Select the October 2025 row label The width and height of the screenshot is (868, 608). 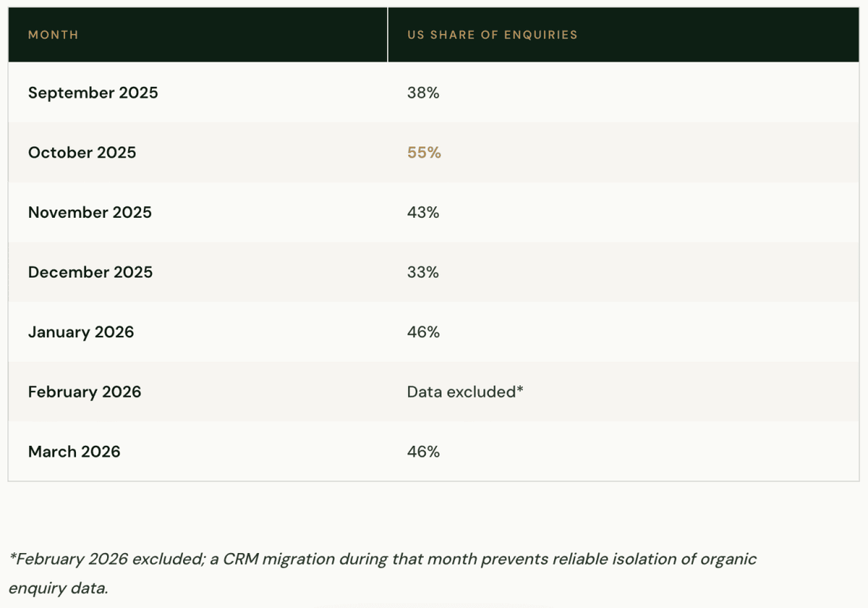coord(82,153)
